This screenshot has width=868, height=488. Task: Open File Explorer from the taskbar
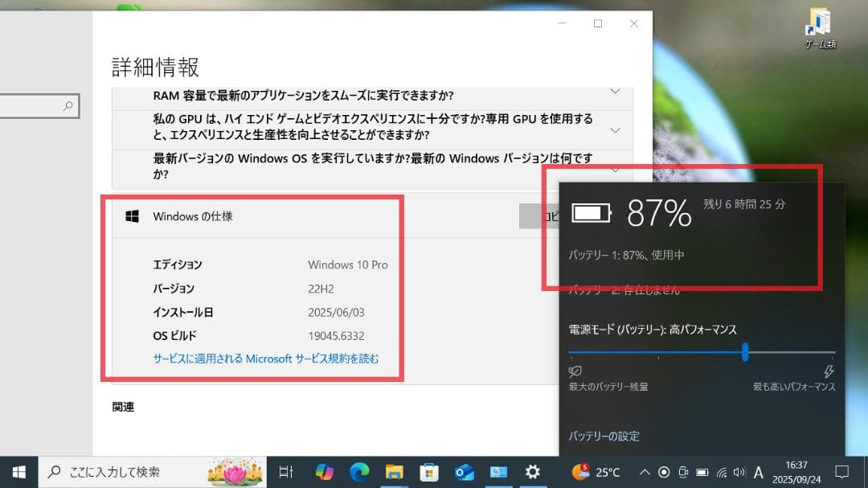[394, 472]
